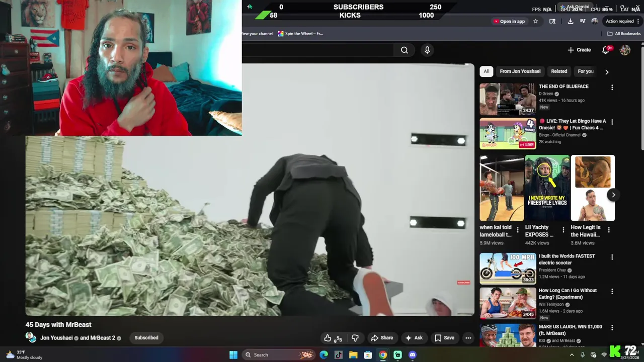Open options for THE END OF BLUEFACE
Image resolution: width=644 pixels, height=362 pixels.
tap(612, 87)
